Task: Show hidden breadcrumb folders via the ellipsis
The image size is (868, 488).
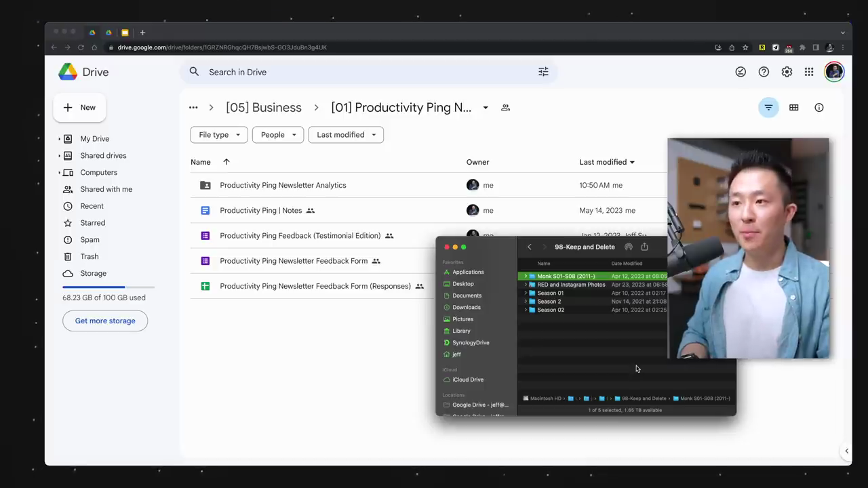Action: click(x=193, y=108)
